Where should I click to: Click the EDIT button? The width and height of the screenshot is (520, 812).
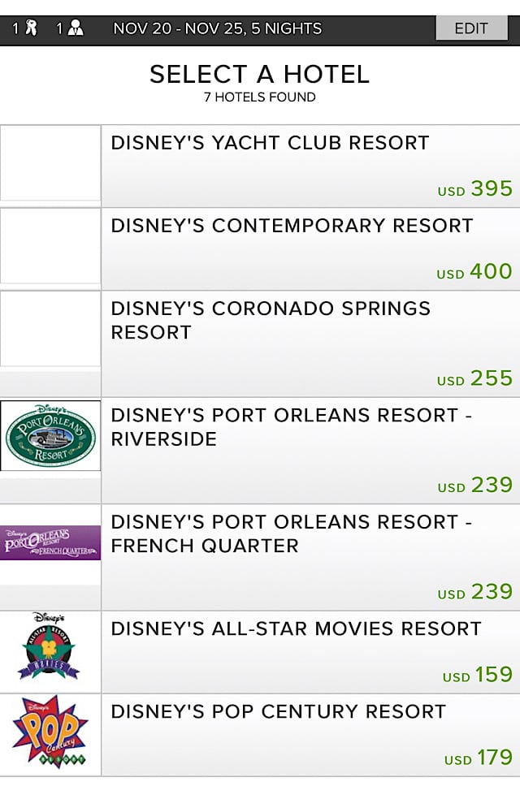pyautogui.click(x=471, y=28)
